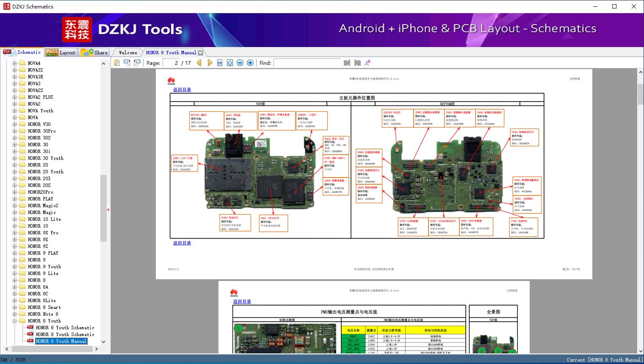Click the 'Current [HONOR 8 Youth Manual]' status text
Image resolution: width=644 pixels, height=364 pixels.
point(605,360)
